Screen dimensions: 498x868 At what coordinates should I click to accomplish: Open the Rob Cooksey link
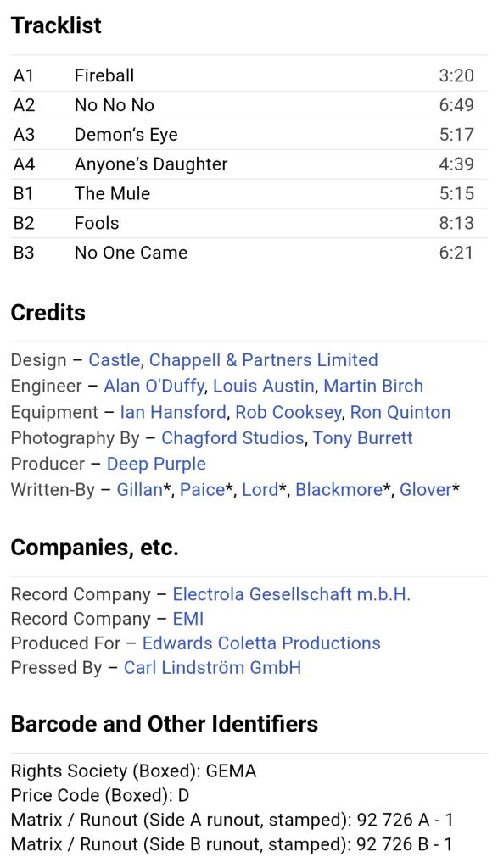click(288, 412)
